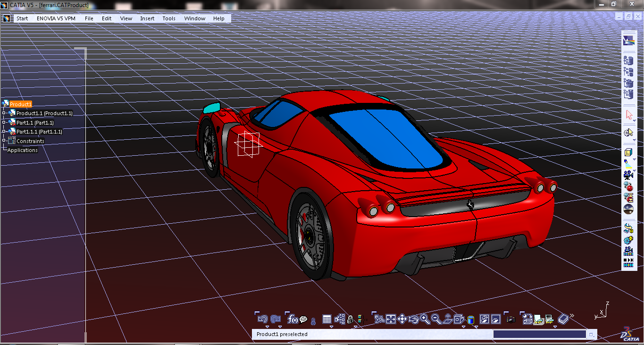This screenshot has height=345, width=644.
Task: Open the View menu
Action: [x=126, y=18]
